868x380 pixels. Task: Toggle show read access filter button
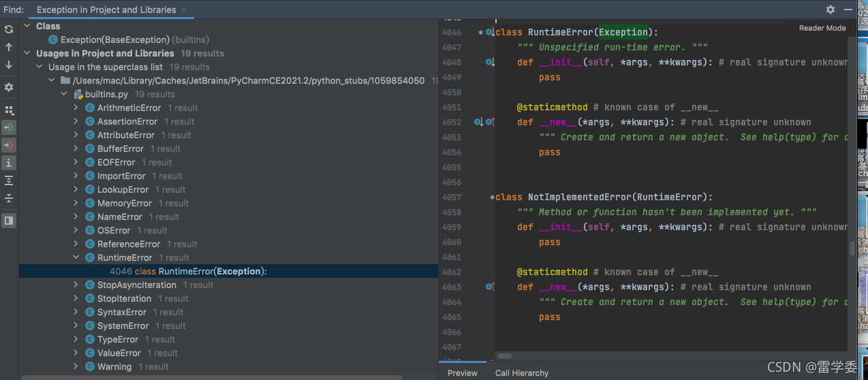[x=9, y=127]
